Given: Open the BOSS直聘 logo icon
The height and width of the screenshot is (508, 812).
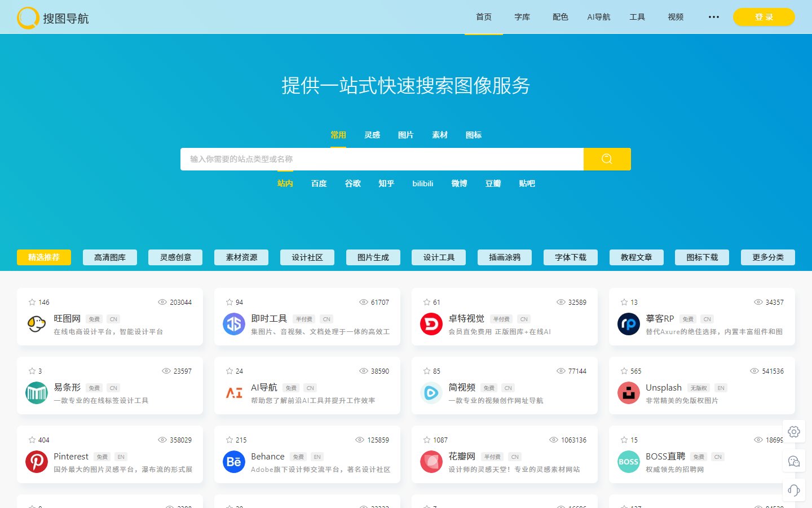Looking at the screenshot, I should [x=629, y=462].
